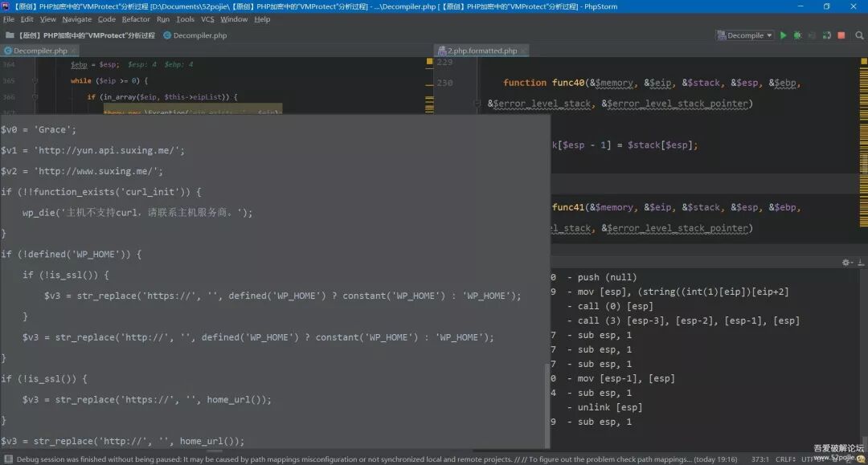
Task: Open the panel settings gear icon
Action: click(x=845, y=263)
